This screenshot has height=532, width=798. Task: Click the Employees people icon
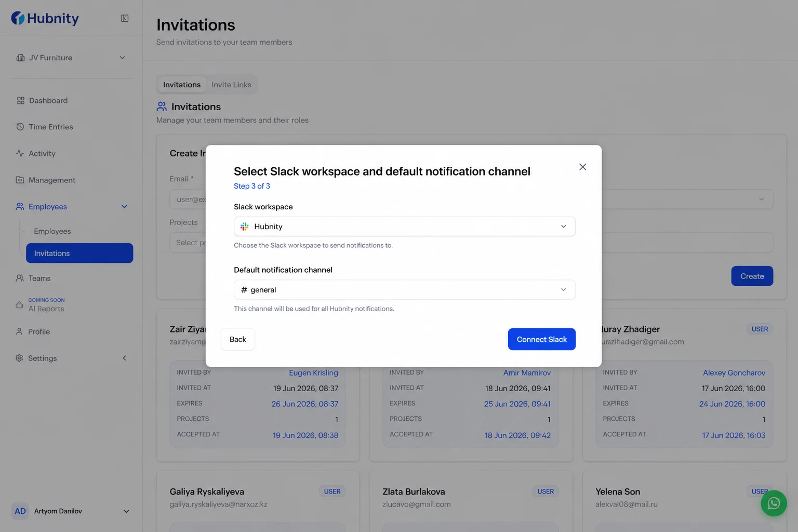(20, 206)
